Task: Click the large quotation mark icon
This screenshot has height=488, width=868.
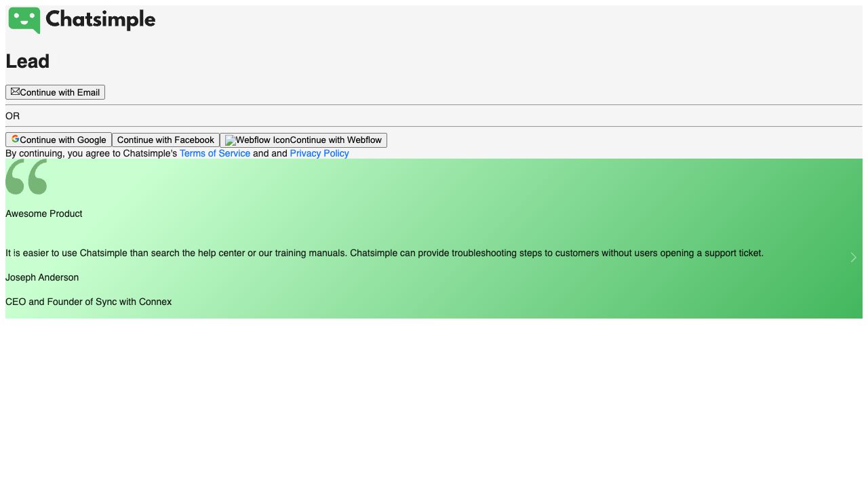Action: coord(26,177)
